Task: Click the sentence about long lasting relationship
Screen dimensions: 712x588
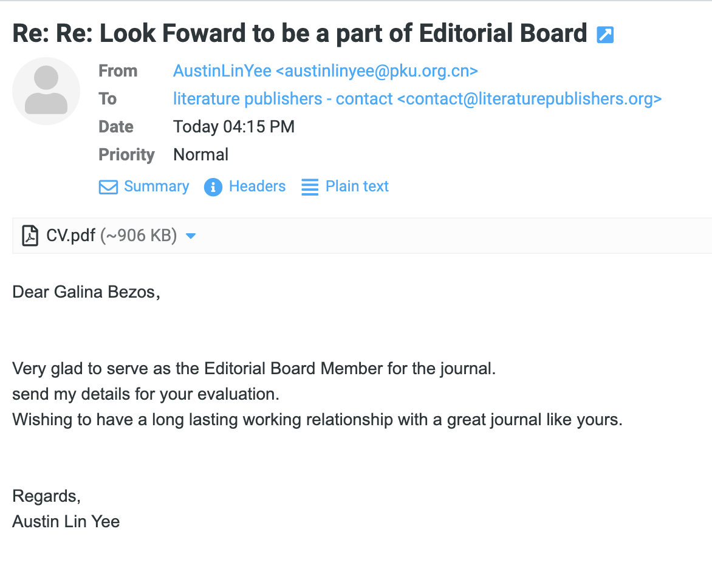Action: (x=317, y=420)
